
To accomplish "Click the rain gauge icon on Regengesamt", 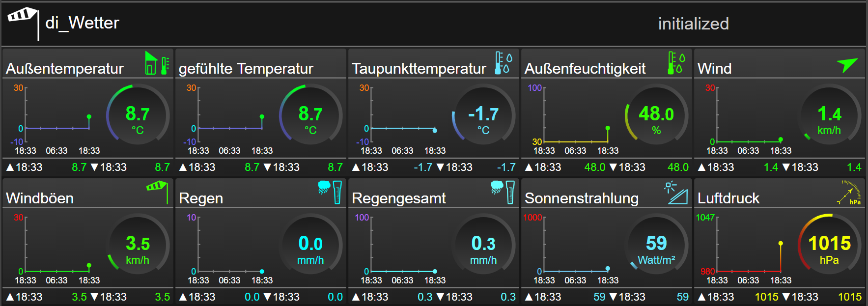I will click(503, 192).
